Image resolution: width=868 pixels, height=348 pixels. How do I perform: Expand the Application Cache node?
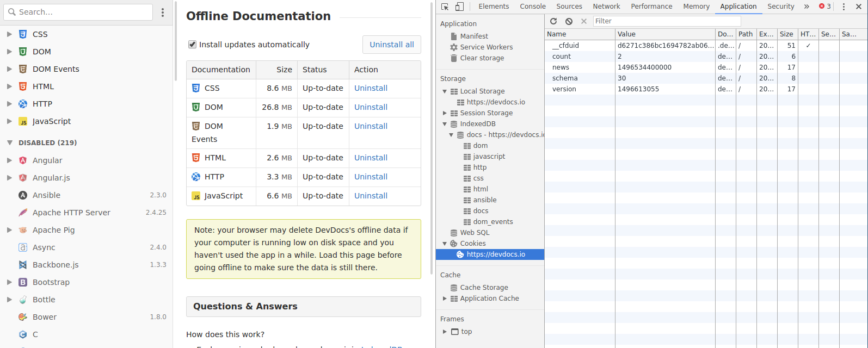tap(445, 299)
